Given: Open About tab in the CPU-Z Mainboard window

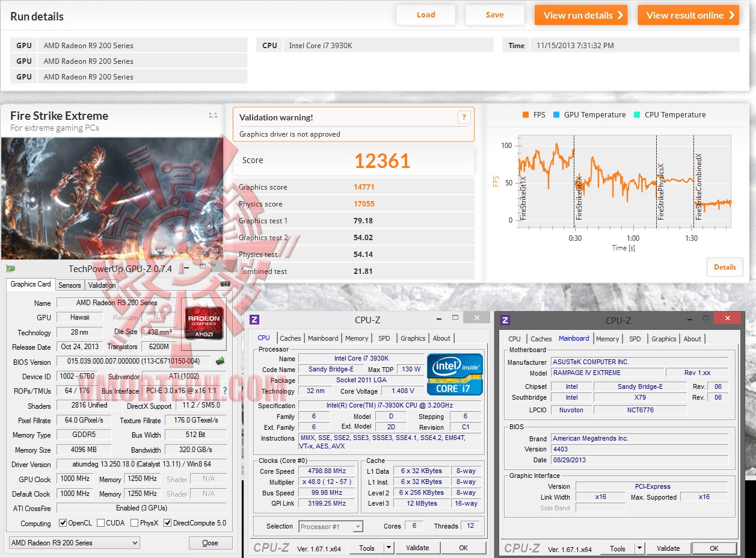Looking at the screenshot, I should pos(692,339).
